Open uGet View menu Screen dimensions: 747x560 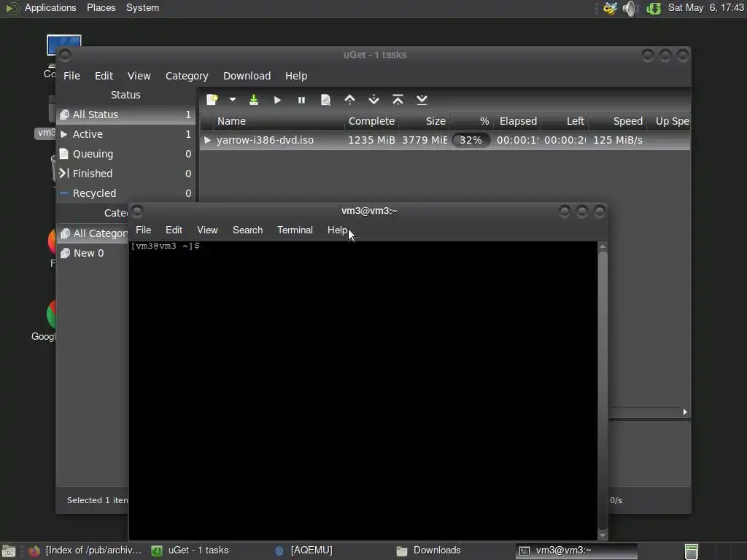(139, 76)
